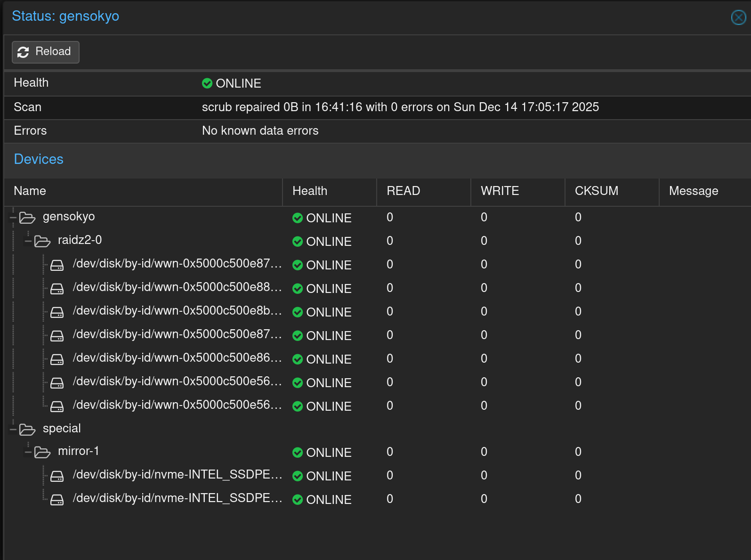Image resolution: width=751 pixels, height=560 pixels.
Task: Click disk icon for wwn-0x5000c500e86 device
Action: coord(57,359)
